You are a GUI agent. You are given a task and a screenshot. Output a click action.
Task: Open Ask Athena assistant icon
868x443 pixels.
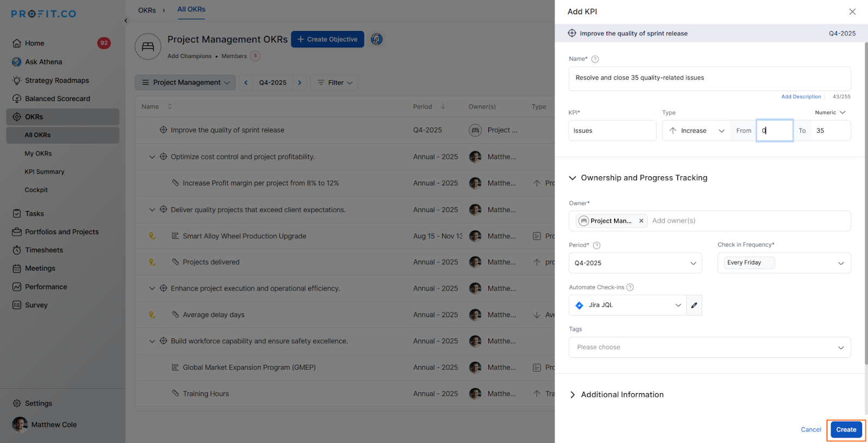(17, 62)
